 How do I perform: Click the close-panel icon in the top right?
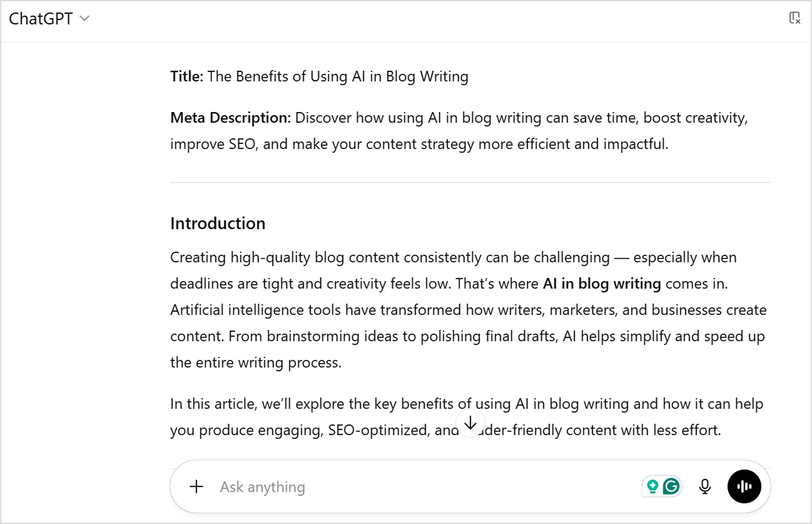pos(794,18)
